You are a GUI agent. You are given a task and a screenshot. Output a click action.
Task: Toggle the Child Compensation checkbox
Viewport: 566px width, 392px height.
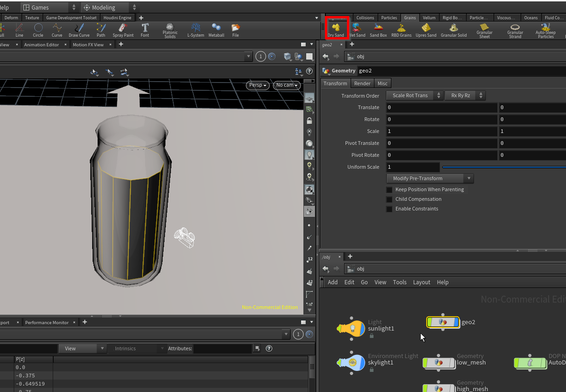click(390, 199)
